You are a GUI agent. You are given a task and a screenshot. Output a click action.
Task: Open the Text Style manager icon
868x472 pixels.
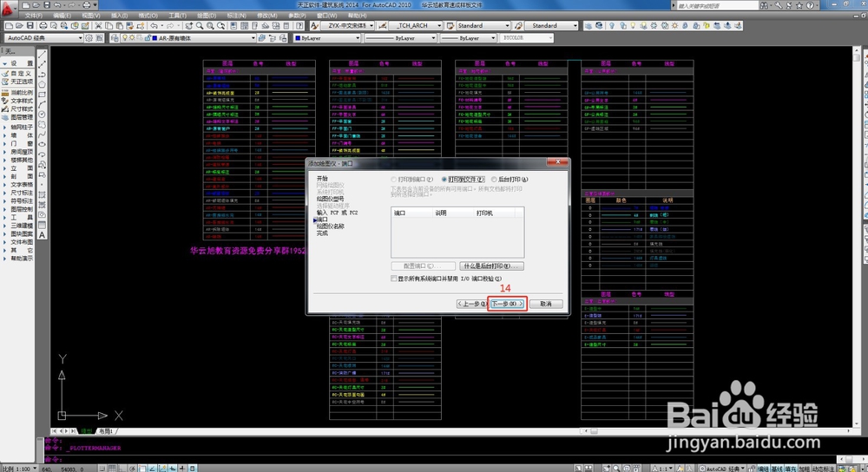[314, 26]
